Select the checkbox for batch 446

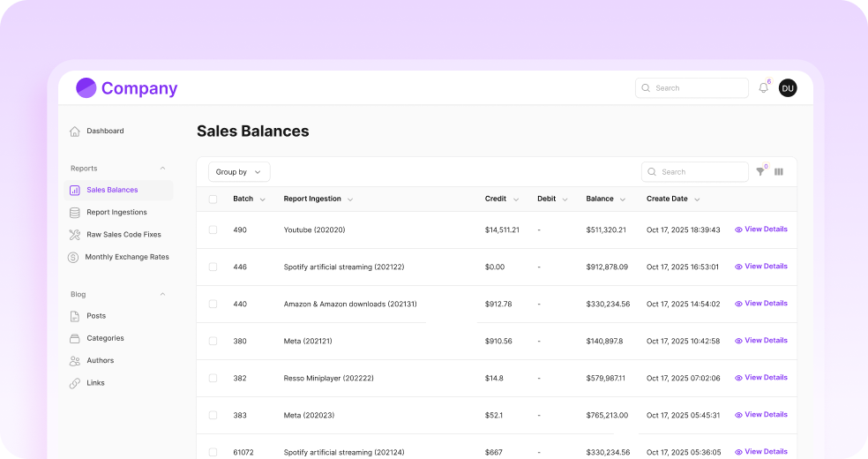pos(213,267)
